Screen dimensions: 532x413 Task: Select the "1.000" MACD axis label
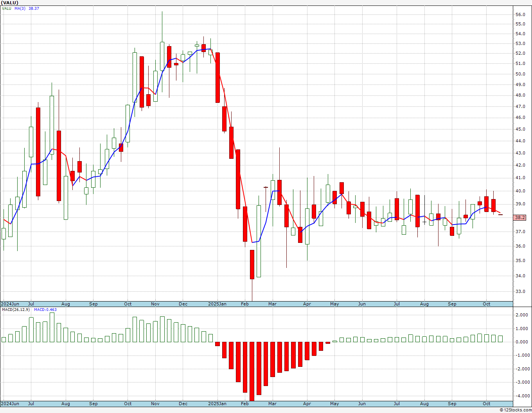[522, 329]
